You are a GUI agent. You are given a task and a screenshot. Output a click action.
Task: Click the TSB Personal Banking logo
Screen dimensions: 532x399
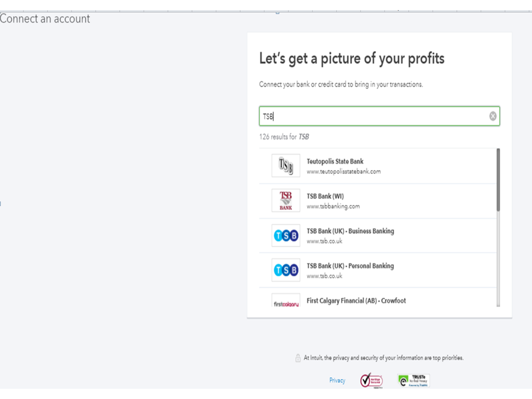point(286,271)
